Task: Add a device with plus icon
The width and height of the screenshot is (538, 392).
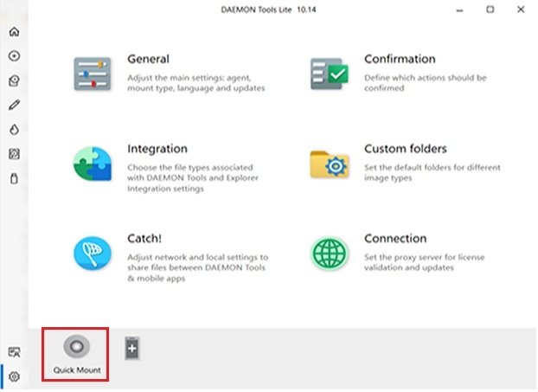Action: [x=132, y=349]
